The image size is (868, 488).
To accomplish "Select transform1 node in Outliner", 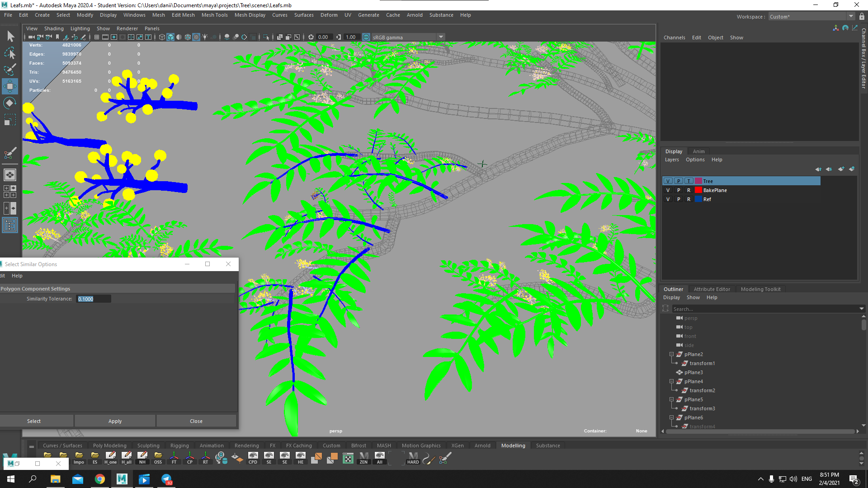I will pyautogui.click(x=702, y=363).
